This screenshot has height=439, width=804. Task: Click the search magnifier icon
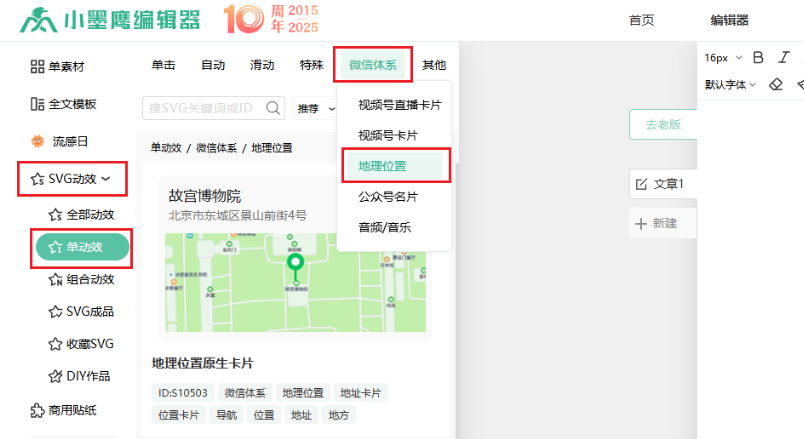[x=273, y=108]
